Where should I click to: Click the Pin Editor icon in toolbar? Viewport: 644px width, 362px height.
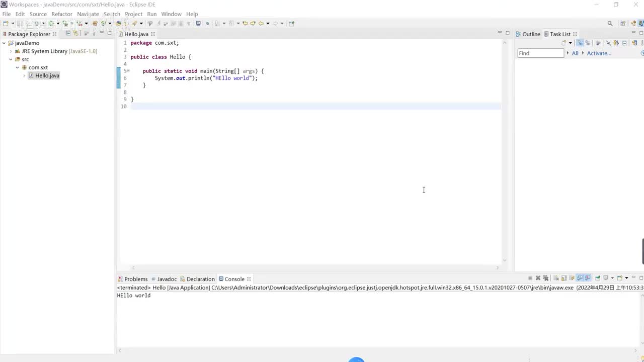click(291, 23)
